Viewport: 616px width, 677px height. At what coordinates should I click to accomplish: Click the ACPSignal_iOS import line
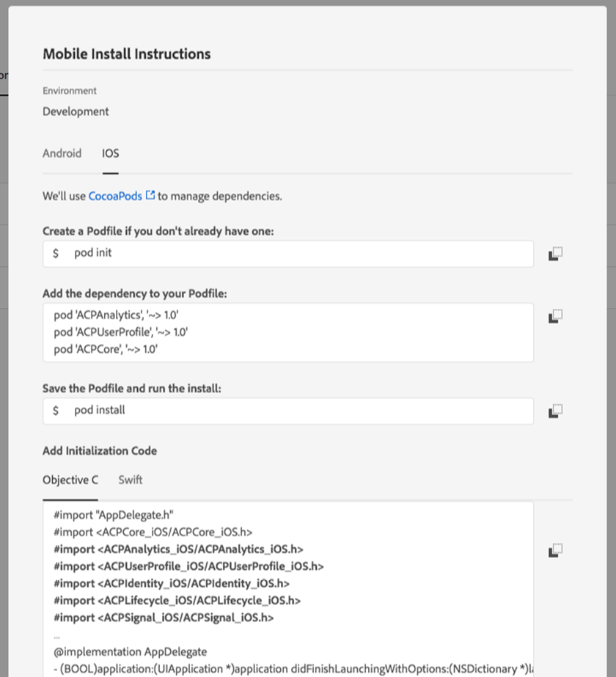pos(164,618)
